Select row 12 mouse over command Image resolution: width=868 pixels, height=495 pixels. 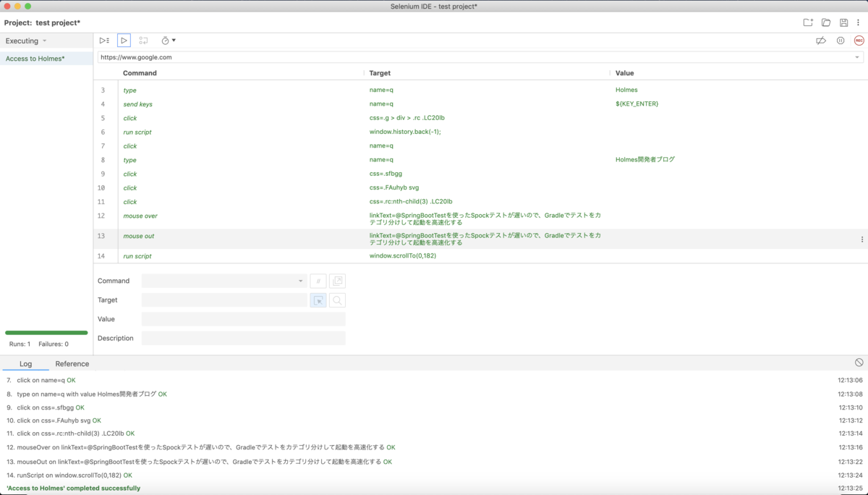pyautogui.click(x=480, y=219)
